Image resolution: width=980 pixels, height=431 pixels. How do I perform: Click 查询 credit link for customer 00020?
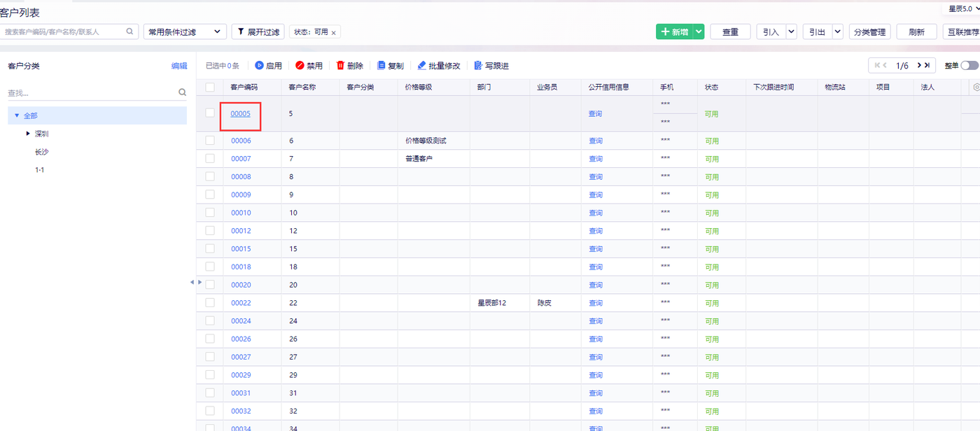point(595,285)
